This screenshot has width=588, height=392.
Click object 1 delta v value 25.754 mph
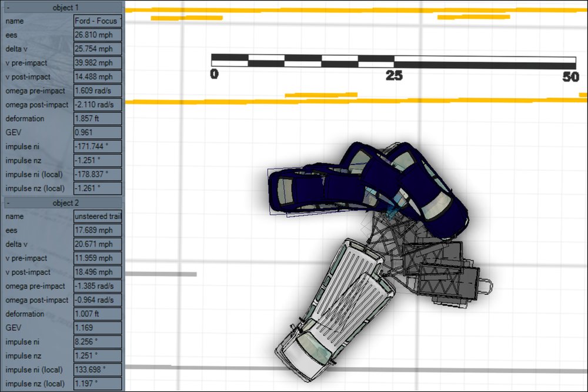pos(98,49)
